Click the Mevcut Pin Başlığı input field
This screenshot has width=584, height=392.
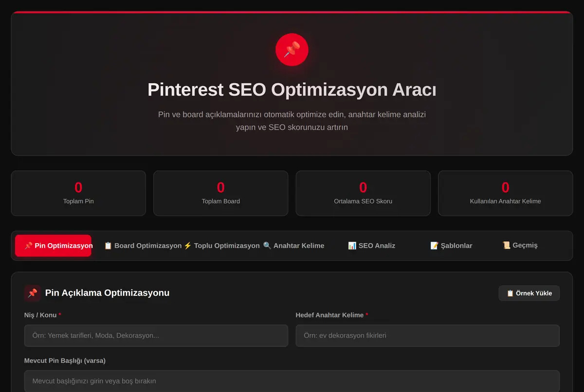click(292, 381)
